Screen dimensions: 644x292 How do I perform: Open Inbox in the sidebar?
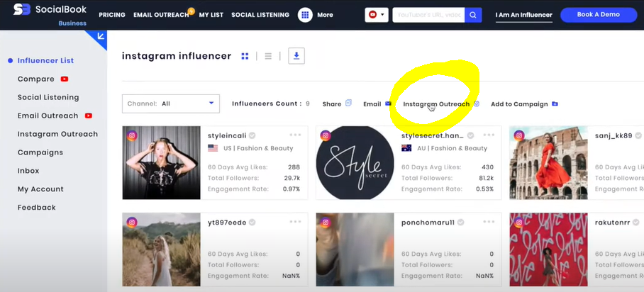click(x=28, y=171)
